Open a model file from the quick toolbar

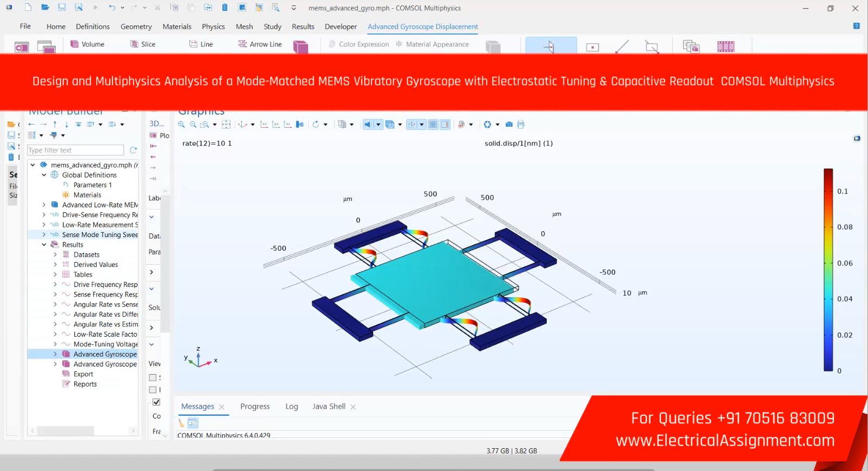coord(45,8)
